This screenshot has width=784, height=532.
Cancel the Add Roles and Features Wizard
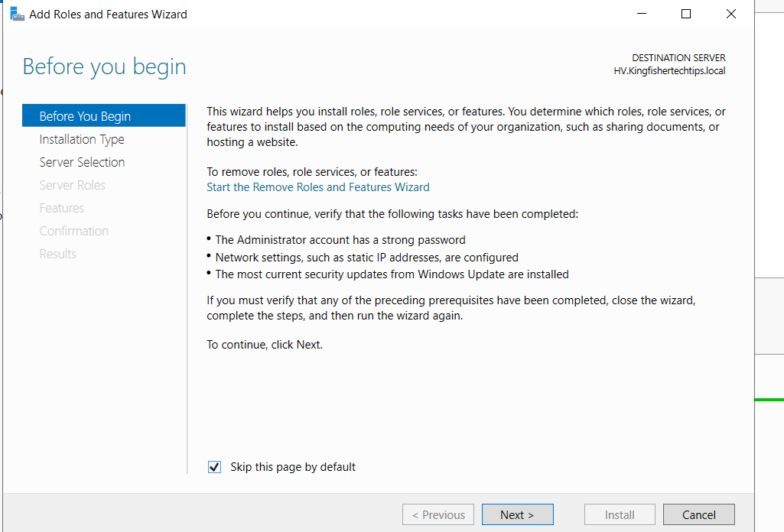(x=699, y=514)
